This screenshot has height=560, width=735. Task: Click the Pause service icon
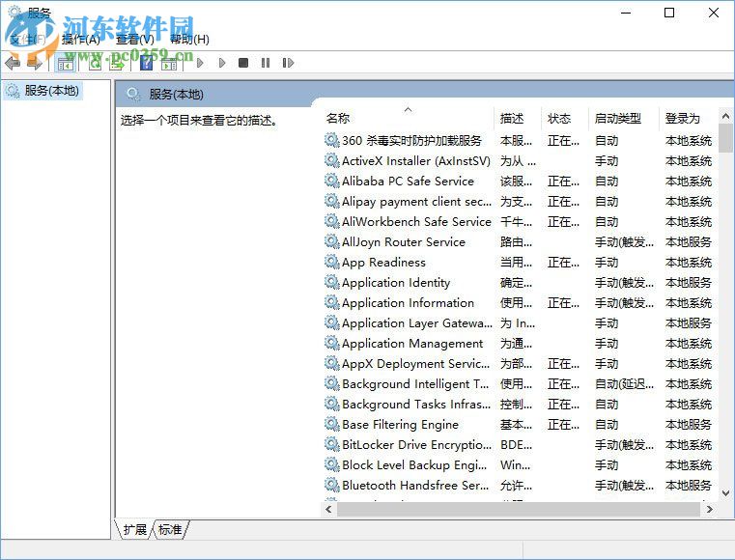pyautogui.click(x=266, y=63)
